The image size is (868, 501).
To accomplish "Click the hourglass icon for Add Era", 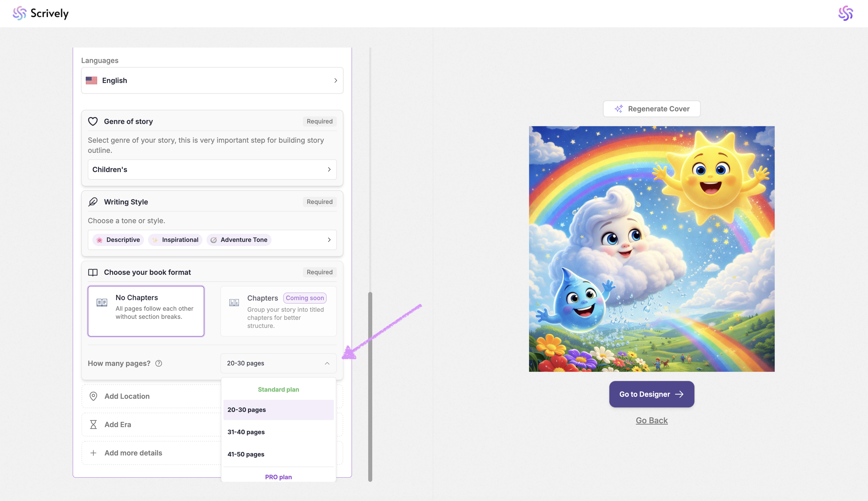I will click(93, 425).
